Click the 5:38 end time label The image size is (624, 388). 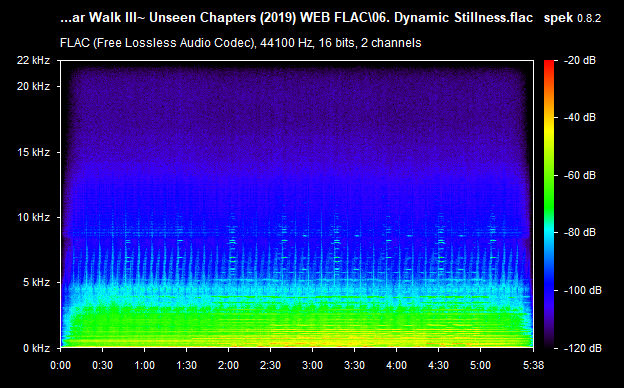[x=533, y=365]
